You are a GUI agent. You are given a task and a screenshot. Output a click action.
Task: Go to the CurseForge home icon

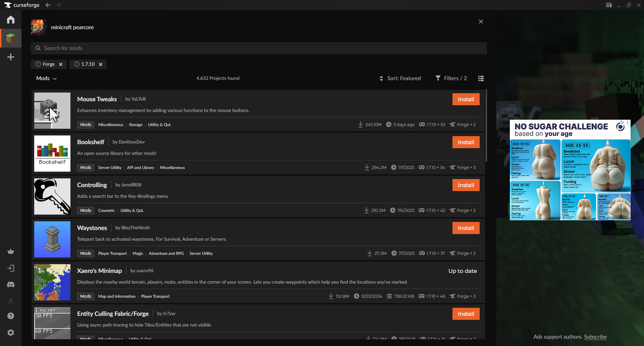(11, 20)
